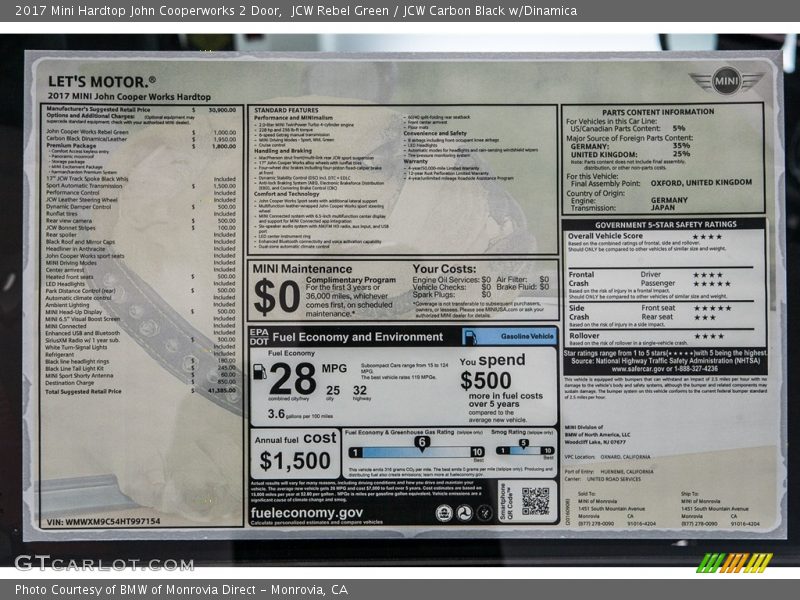Click 'GOVERNMENT 5-STAR SAFETY RATINGS' header

click(666, 224)
